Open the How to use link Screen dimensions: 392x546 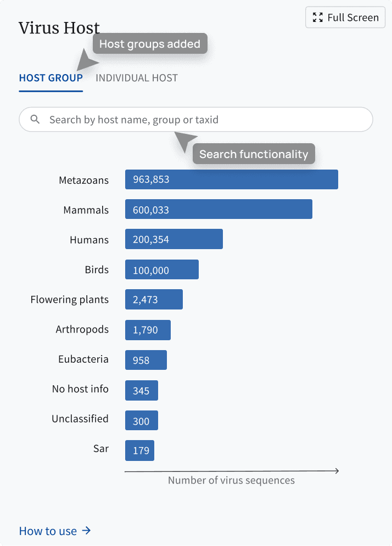(55, 531)
